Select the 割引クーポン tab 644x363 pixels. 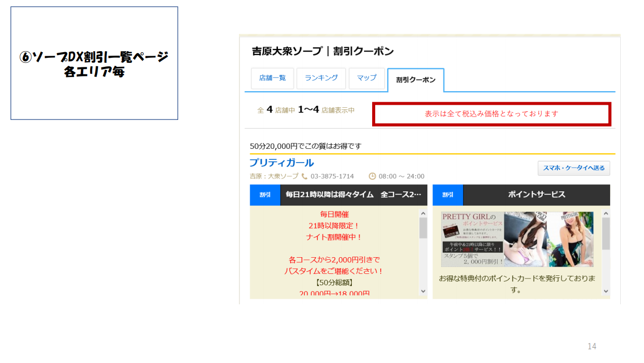click(416, 80)
